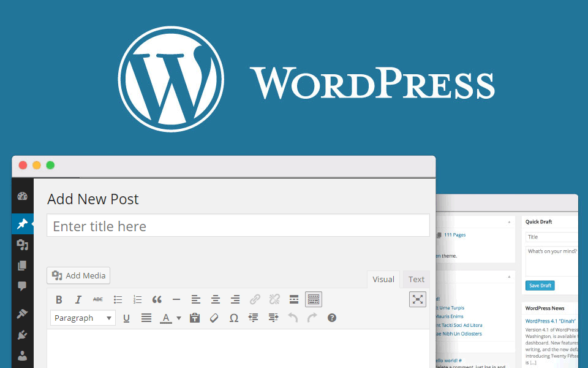Screen dimensions: 588x368
Task: Insert a bulleted list
Action: tap(118, 299)
